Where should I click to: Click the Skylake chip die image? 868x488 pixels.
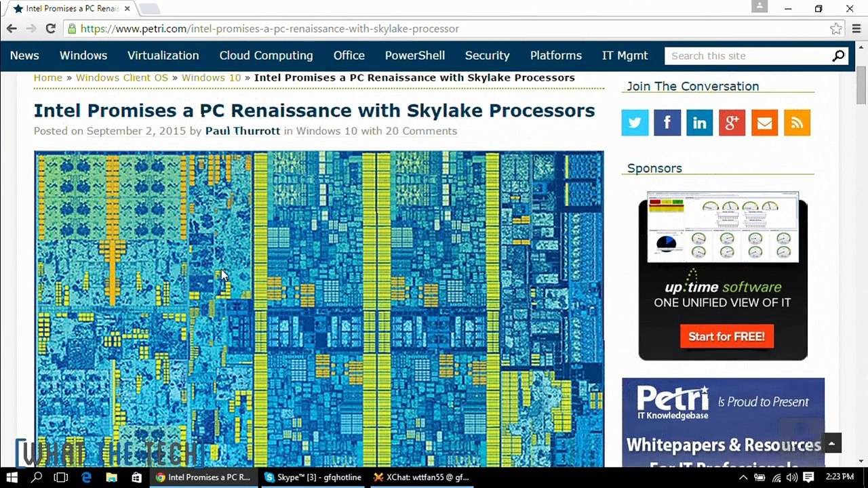click(x=319, y=308)
